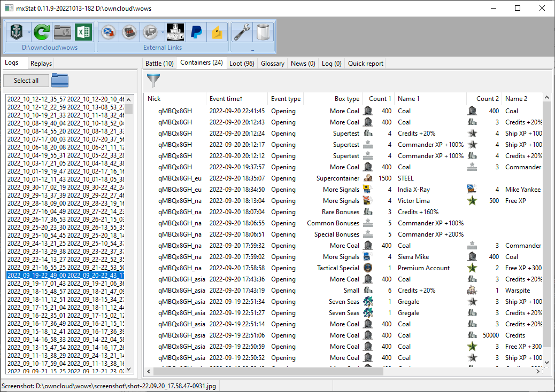Image resolution: width=555 pixels, height=392 pixels.
Task: Select log entry 2022_10_06-18_20_08
Action: [65, 147]
